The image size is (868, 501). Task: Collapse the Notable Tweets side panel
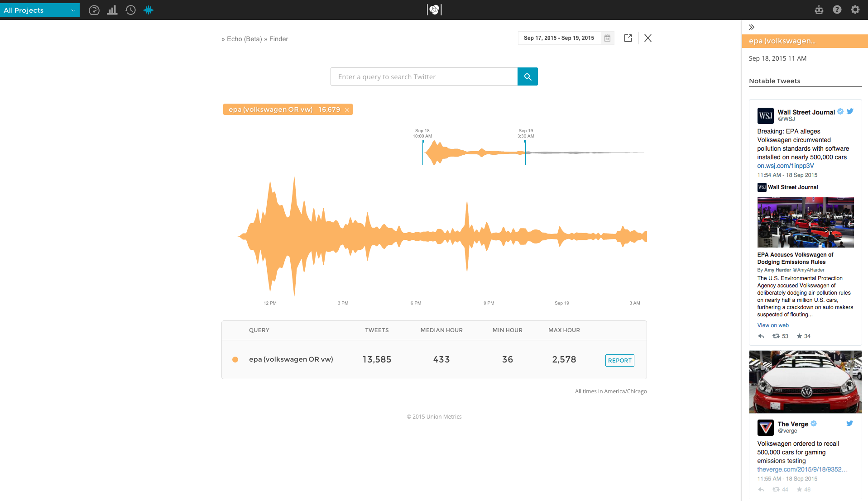752,27
